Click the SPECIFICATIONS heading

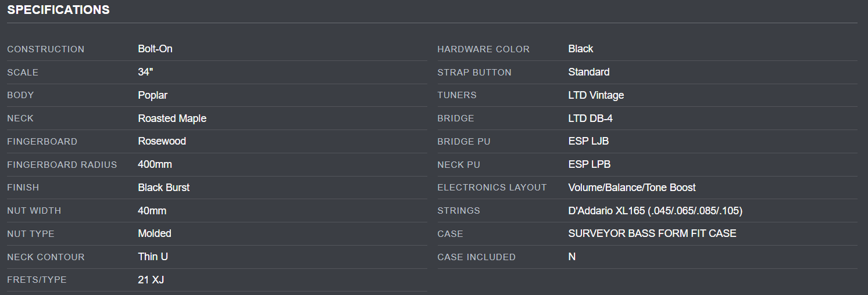58,10
